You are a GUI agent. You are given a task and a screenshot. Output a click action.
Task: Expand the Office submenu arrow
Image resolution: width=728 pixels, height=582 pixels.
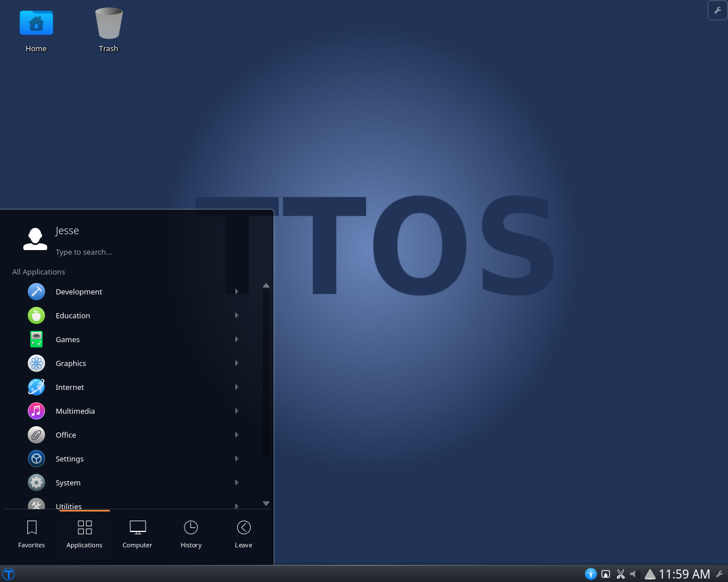[237, 435]
